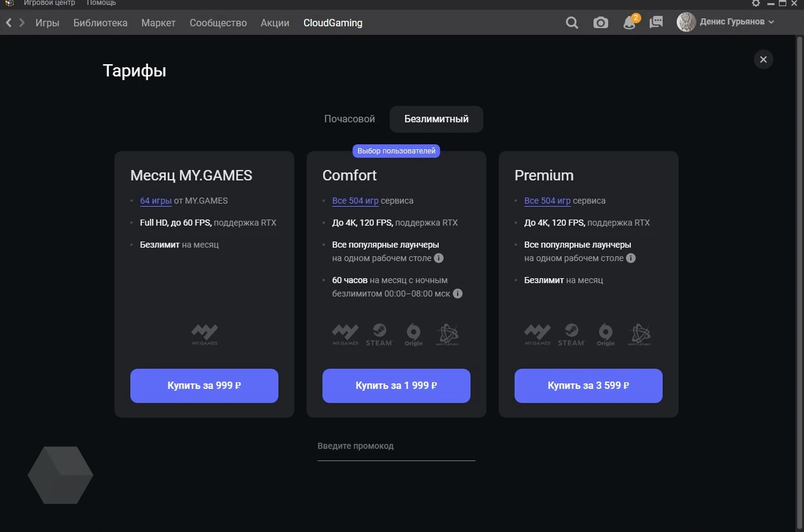
Task: Close the Тарифы dialog with X
Action: (763, 59)
